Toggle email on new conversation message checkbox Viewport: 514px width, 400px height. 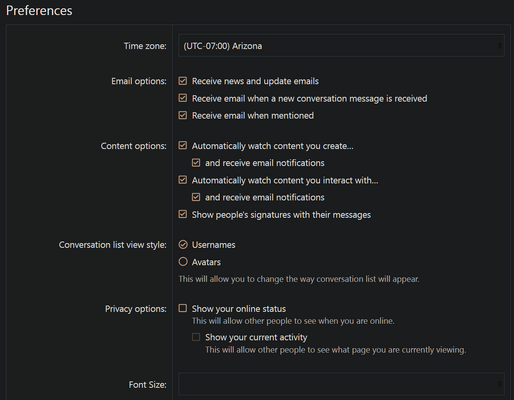(183, 98)
